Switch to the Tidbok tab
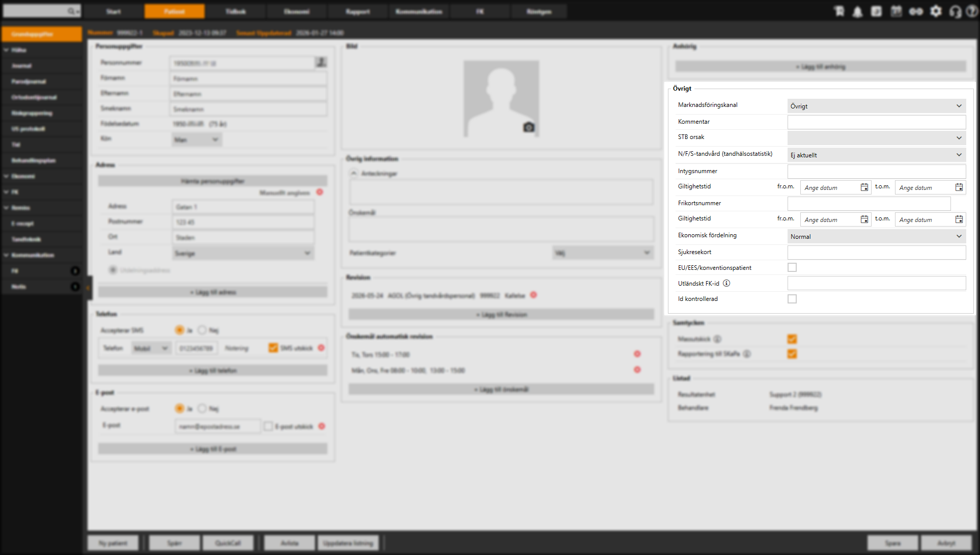 (x=235, y=11)
